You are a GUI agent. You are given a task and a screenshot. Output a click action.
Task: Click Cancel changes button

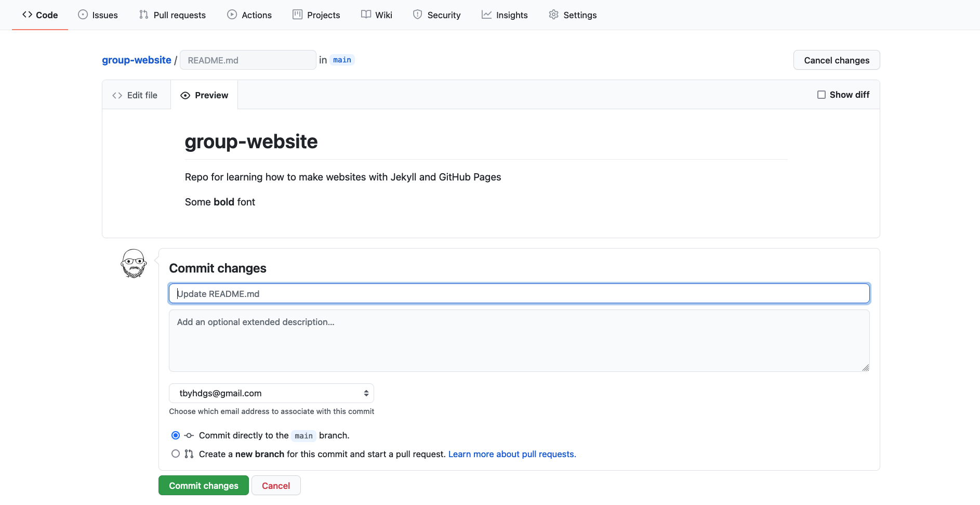coord(837,60)
